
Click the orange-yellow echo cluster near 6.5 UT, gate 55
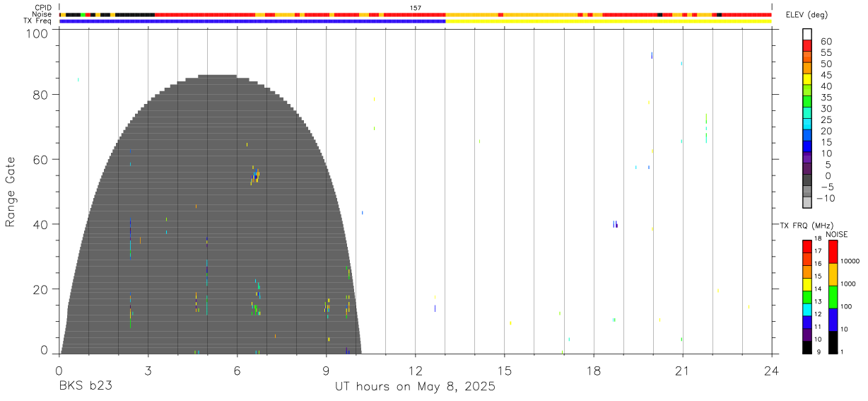coord(255,175)
